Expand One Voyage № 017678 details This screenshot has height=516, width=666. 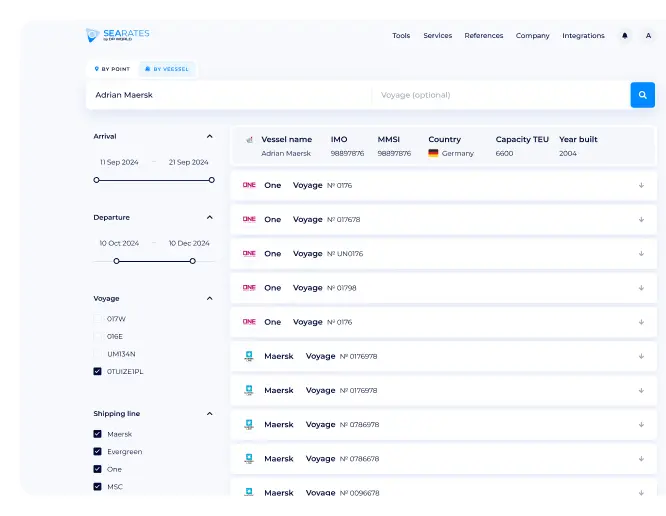pyautogui.click(x=641, y=220)
